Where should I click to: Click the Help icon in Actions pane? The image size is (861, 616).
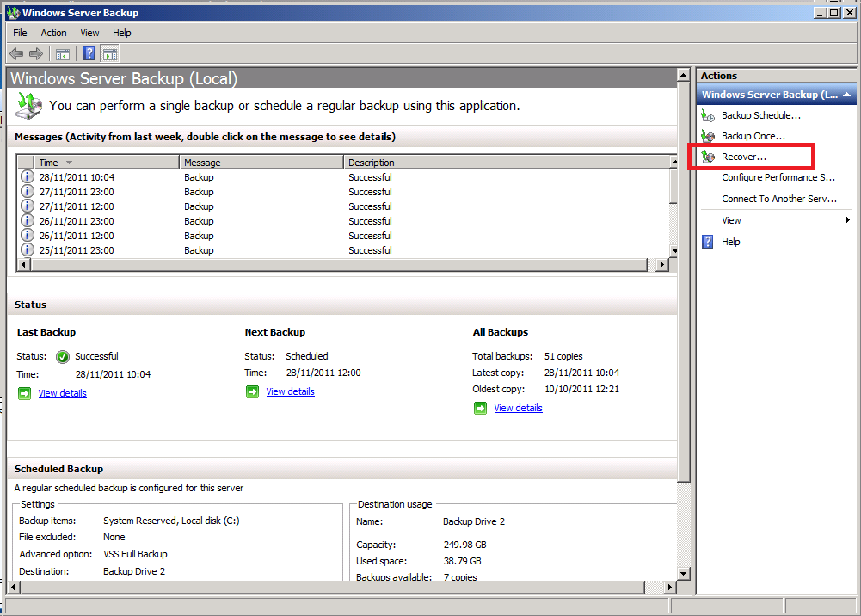708,242
